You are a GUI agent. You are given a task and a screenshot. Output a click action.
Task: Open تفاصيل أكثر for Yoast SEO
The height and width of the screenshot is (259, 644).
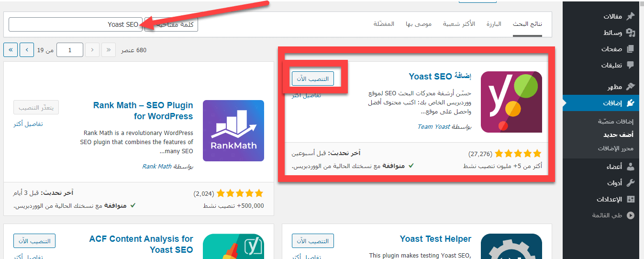click(307, 95)
